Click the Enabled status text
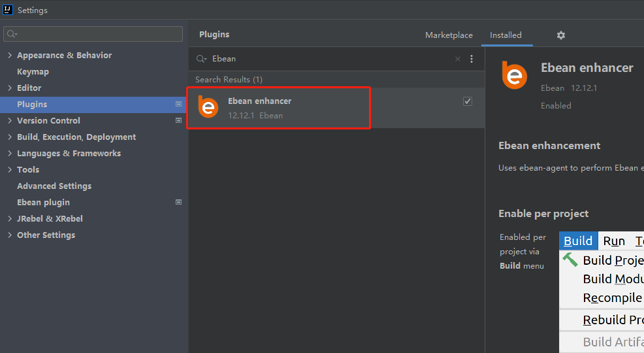The height and width of the screenshot is (353, 644). [x=556, y=106]
